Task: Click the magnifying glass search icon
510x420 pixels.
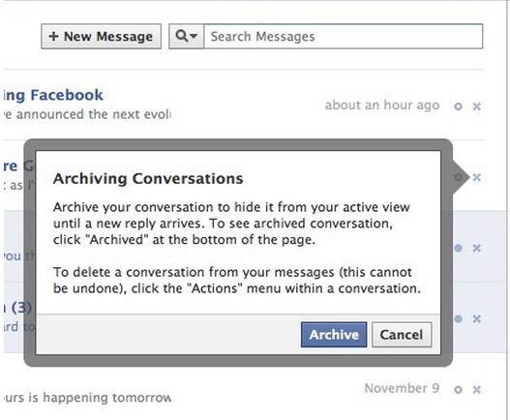Action: click(182, 36)
